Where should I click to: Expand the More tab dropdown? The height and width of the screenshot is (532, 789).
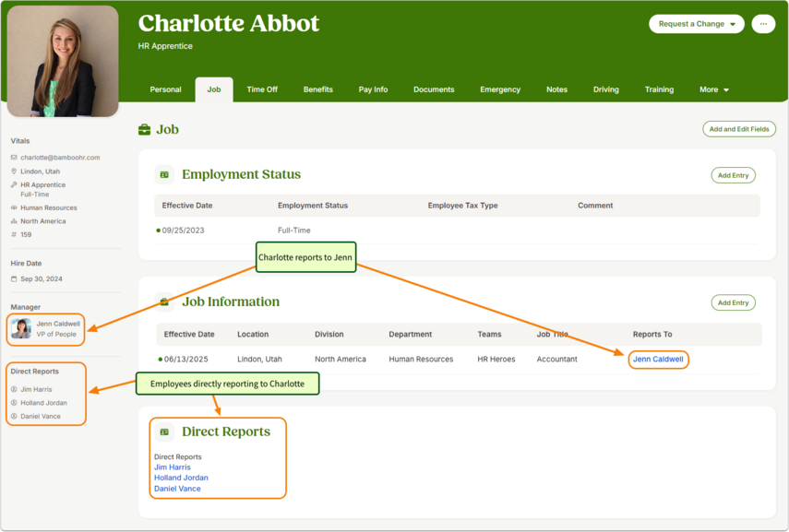[714, 89]
